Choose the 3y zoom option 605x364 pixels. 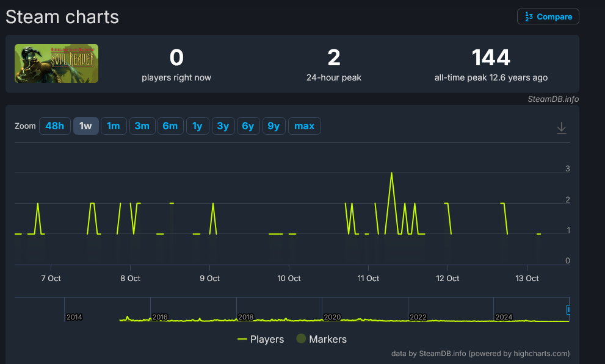(223, 126)
